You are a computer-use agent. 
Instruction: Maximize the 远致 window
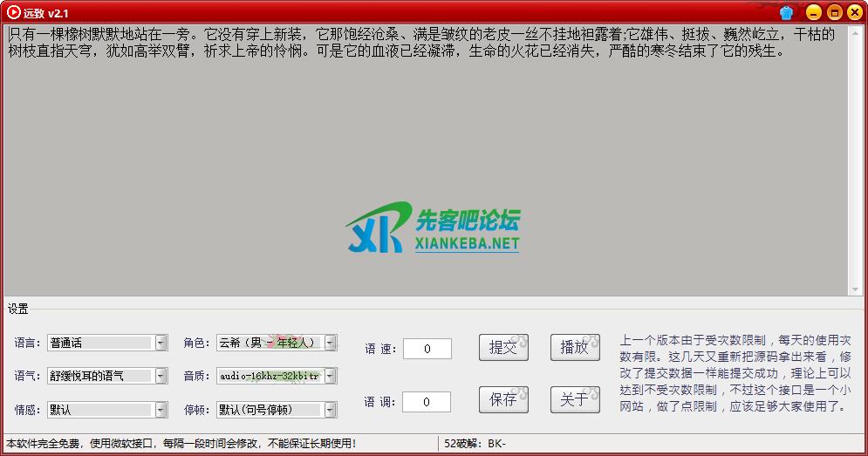pyautogui.click(x=834, y=12)
